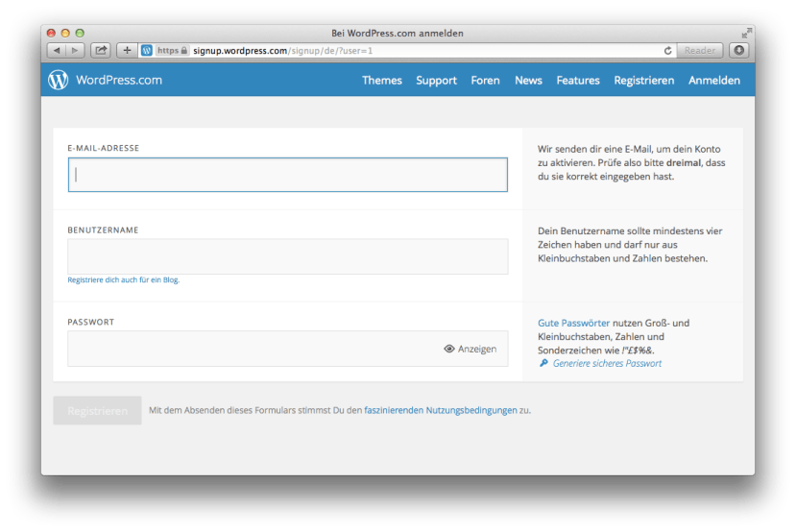The width and height of the screenshot is (796, 532).
Task: Open the News navigation link
Action: click(528, 81)
